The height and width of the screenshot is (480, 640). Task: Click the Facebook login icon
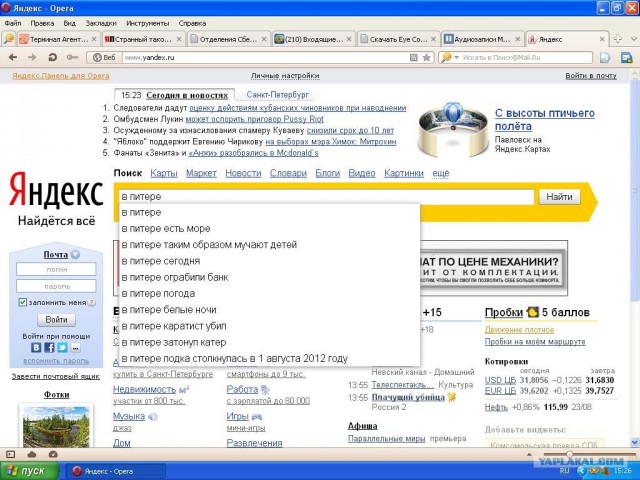(49, 348)
